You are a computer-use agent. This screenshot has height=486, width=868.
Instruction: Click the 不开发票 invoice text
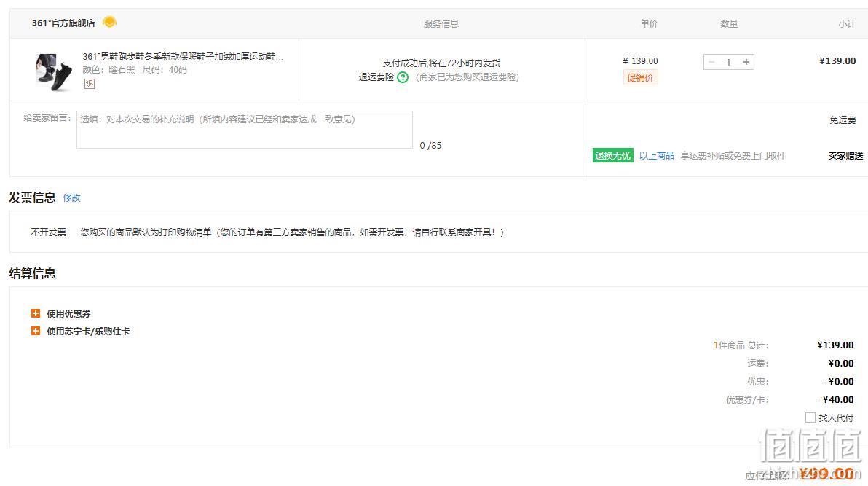coord(49,232)
